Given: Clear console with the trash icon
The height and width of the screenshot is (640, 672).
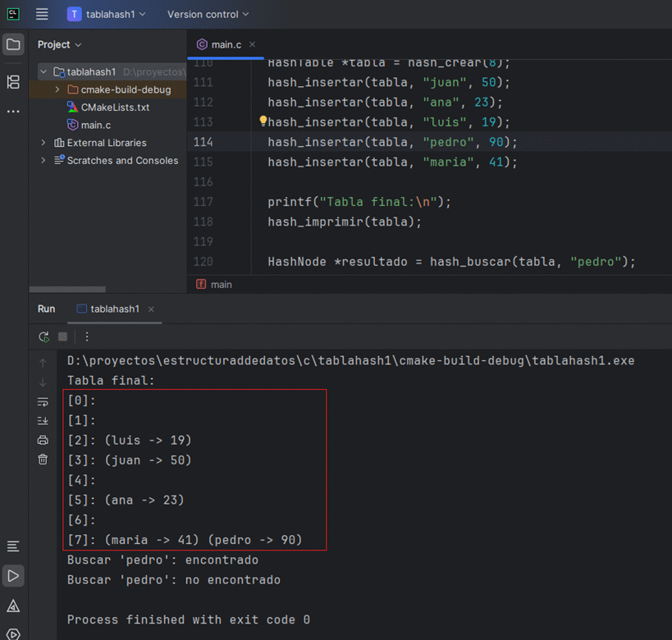Looking at the screenshot, I should coord(43,459).
